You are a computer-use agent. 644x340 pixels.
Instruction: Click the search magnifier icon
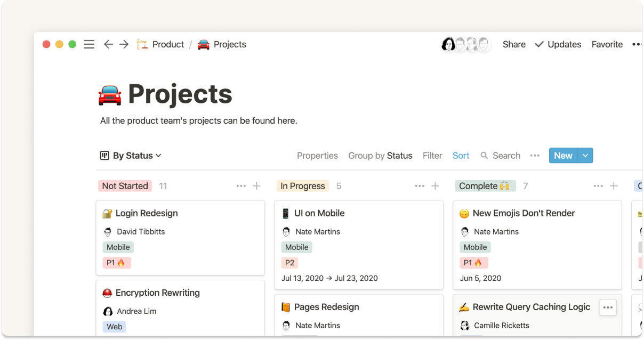[x=484, y=156]
